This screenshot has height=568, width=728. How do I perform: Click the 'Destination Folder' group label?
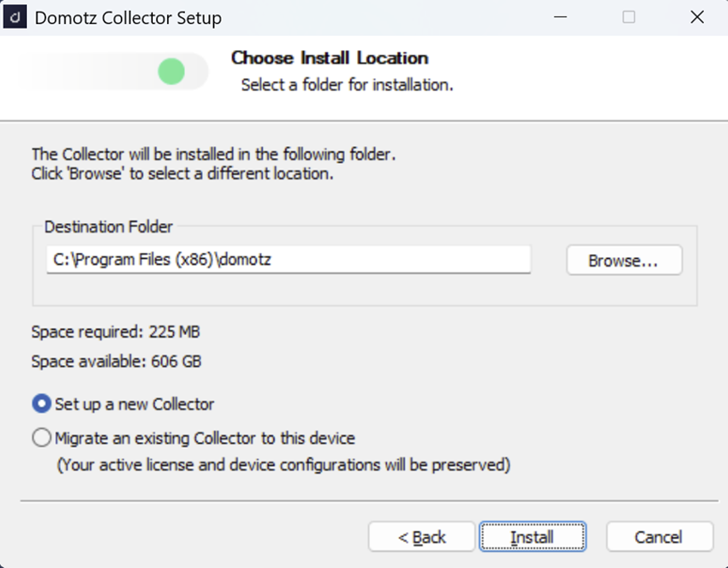[x=109, y=227]
